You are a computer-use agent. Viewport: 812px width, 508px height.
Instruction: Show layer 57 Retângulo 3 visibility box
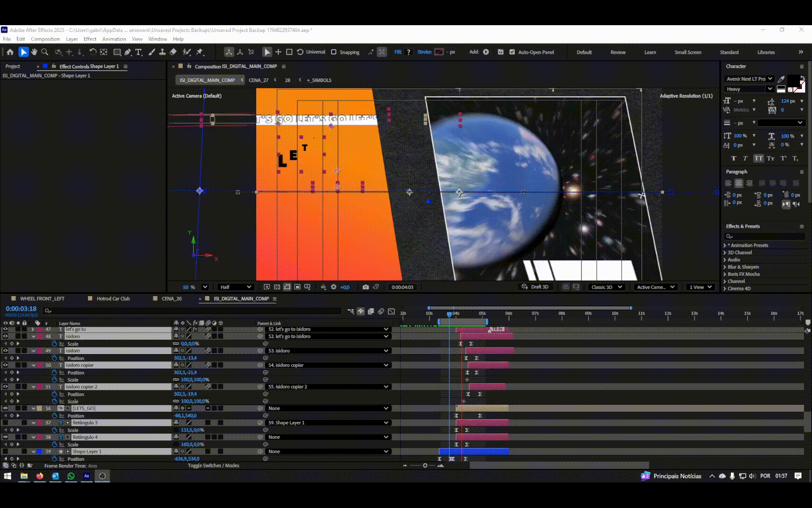5,422
